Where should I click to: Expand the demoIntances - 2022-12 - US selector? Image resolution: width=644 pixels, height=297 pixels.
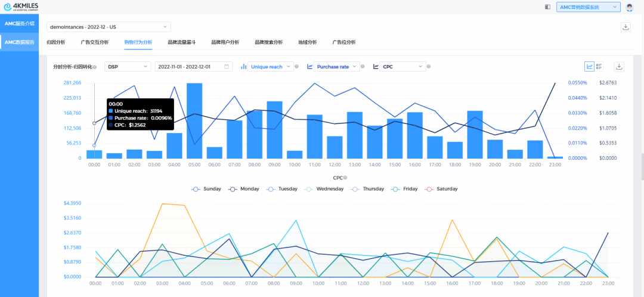pyautogui.click(x=109, y=27)
